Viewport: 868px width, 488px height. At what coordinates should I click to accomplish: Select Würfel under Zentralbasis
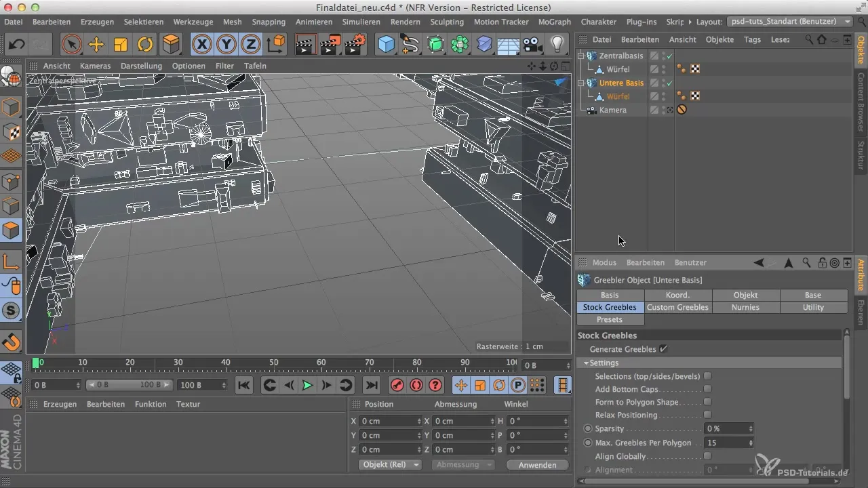(x=618, y=69)
